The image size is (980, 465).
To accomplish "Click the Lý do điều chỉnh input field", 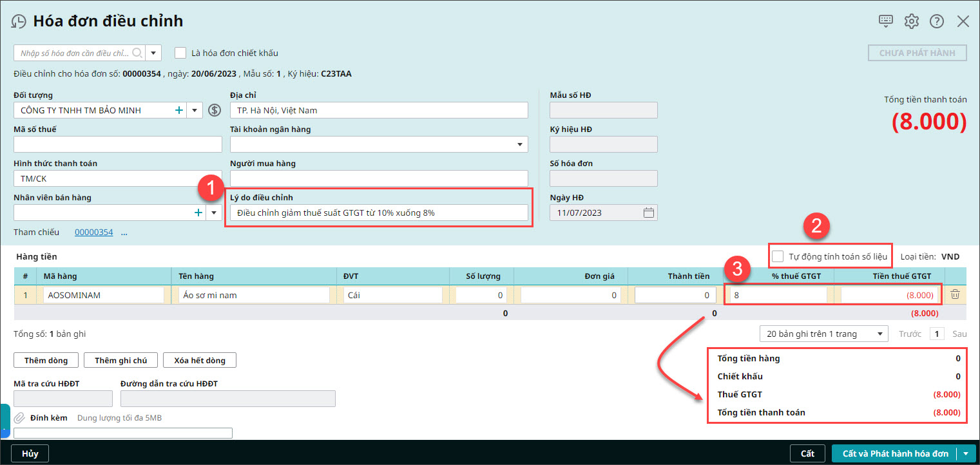I will [378, 213].
